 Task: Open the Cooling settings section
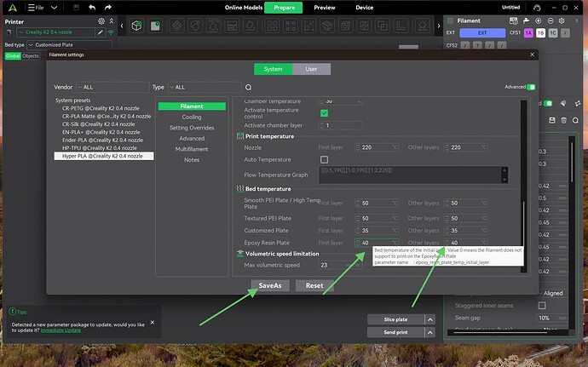coord(192,118)
